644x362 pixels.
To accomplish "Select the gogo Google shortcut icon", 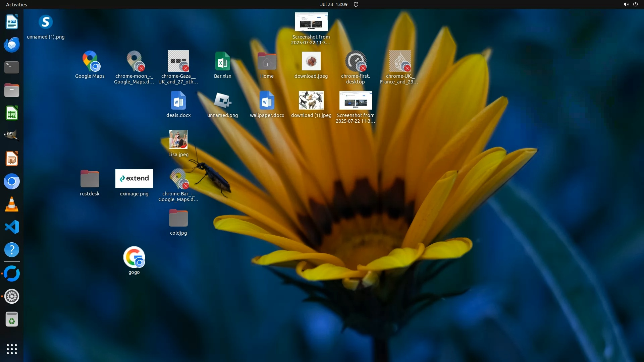I will (134, 258).
